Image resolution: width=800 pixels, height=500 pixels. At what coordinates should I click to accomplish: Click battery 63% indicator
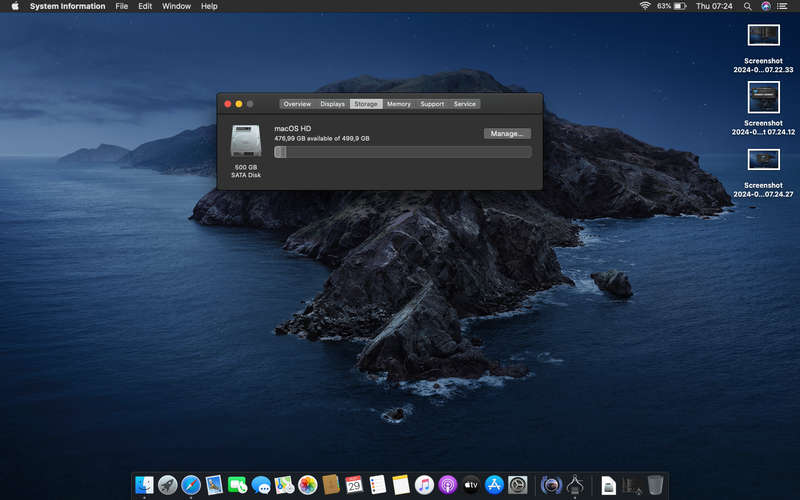(671, 6)
